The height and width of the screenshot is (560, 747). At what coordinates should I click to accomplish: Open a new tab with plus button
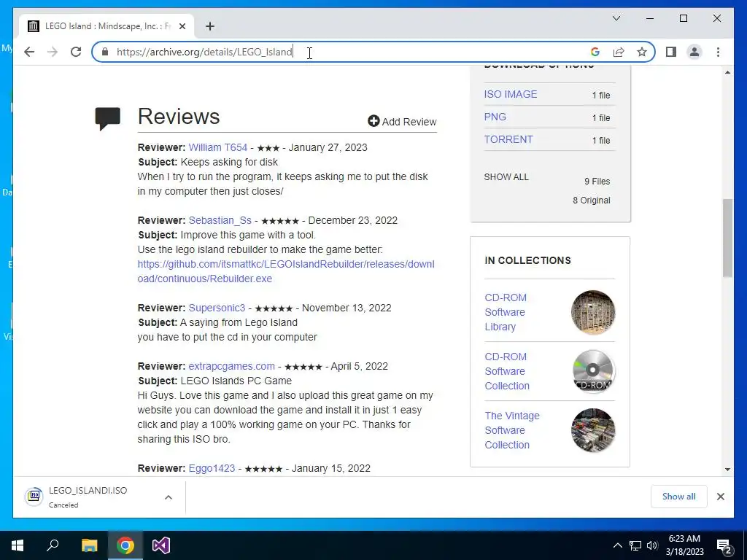[210, 26]
